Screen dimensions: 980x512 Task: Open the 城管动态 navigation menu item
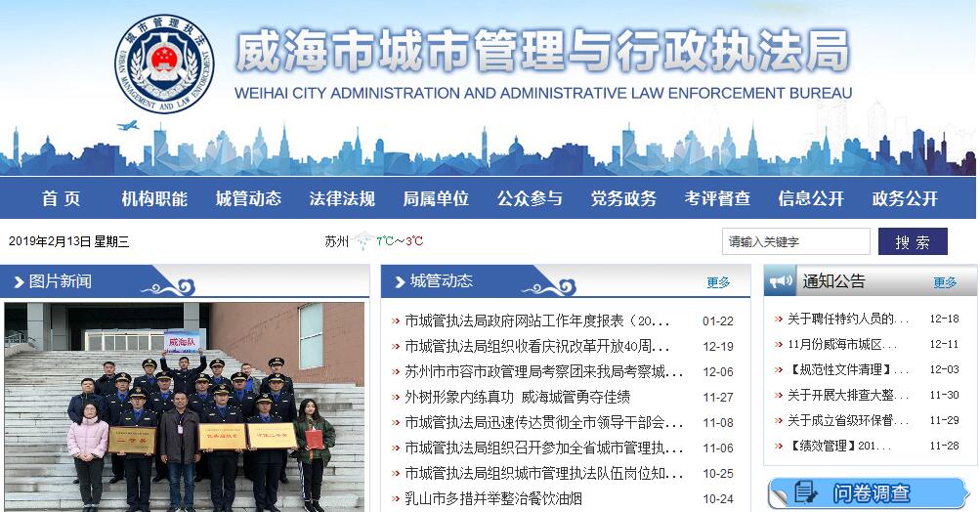pyautogui.click(x=248, y=198)
